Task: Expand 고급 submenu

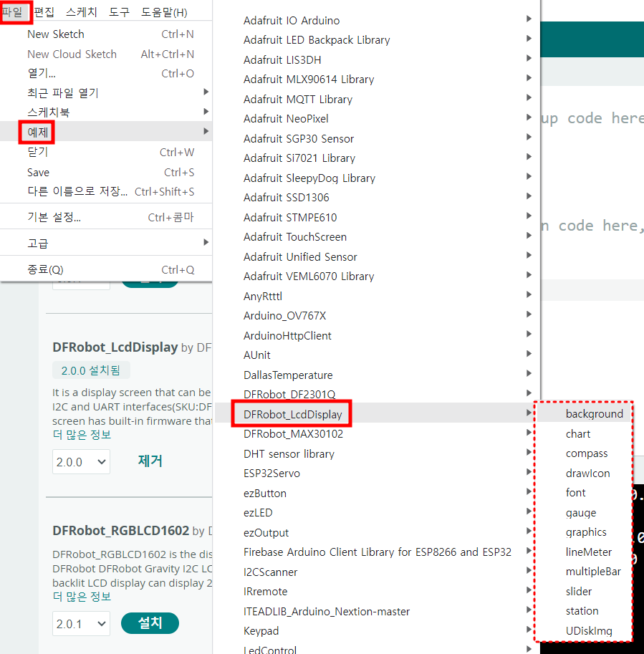Action: (x=106, y=243)
